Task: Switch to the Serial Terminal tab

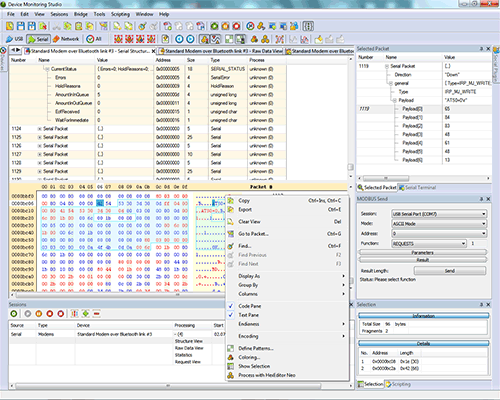Action: coord(418,188)
